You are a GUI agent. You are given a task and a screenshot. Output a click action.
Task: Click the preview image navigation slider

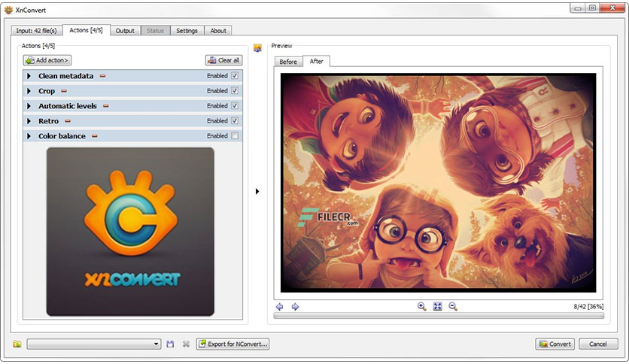pyautogui.click(x=439, y=316)
